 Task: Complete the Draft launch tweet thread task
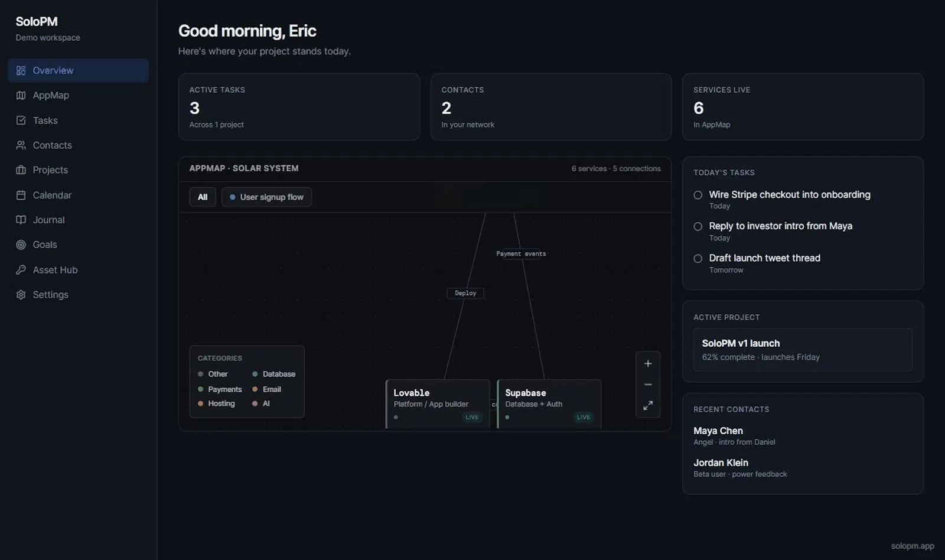[698, 259]
